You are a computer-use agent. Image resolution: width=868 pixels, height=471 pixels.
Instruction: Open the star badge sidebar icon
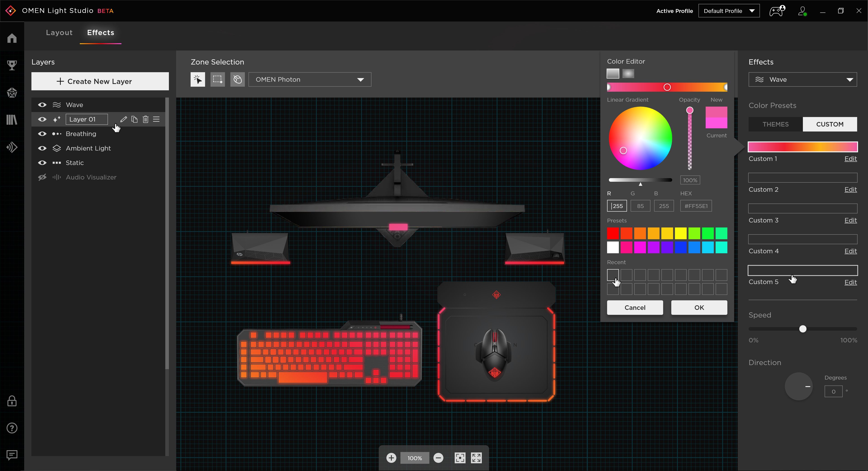(12, 92)
